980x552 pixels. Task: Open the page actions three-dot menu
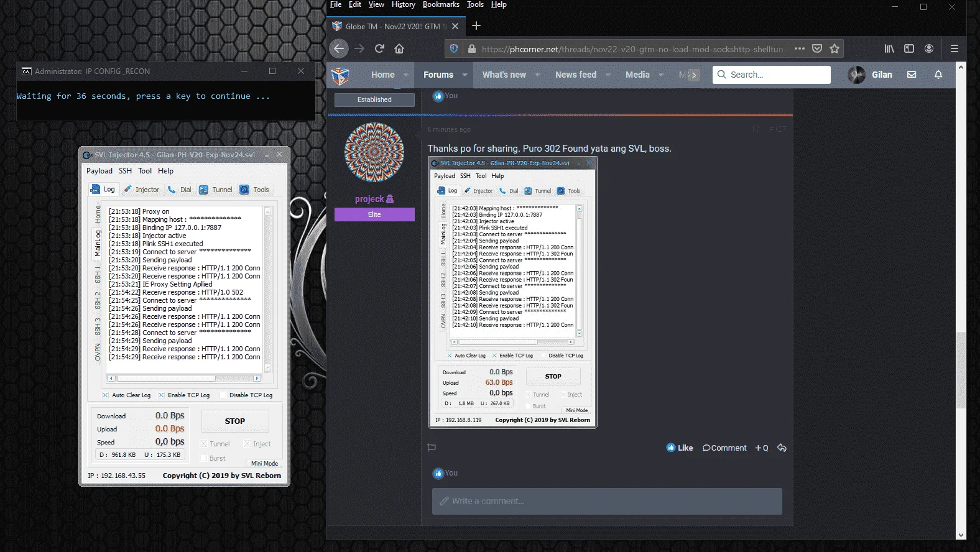(800, 48)
